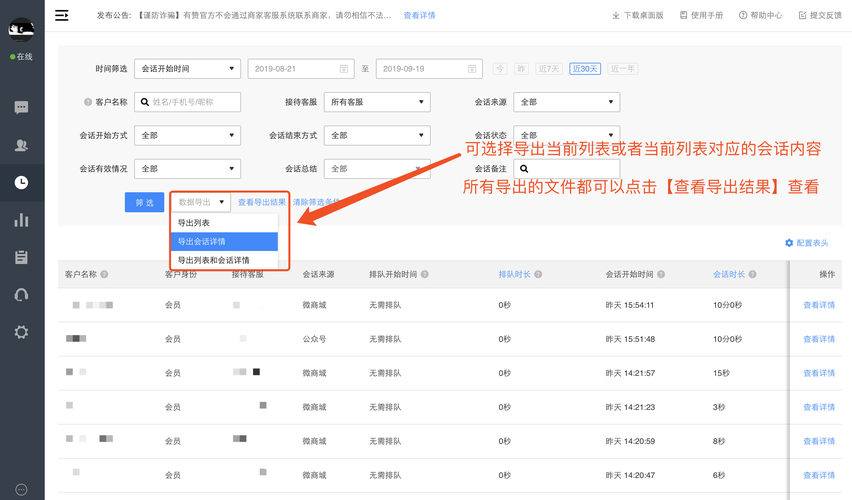Image resolution: width=852 pixels, height=500 pixels.
Task: Click the 下载桌面版 link text
Action: 643,15
